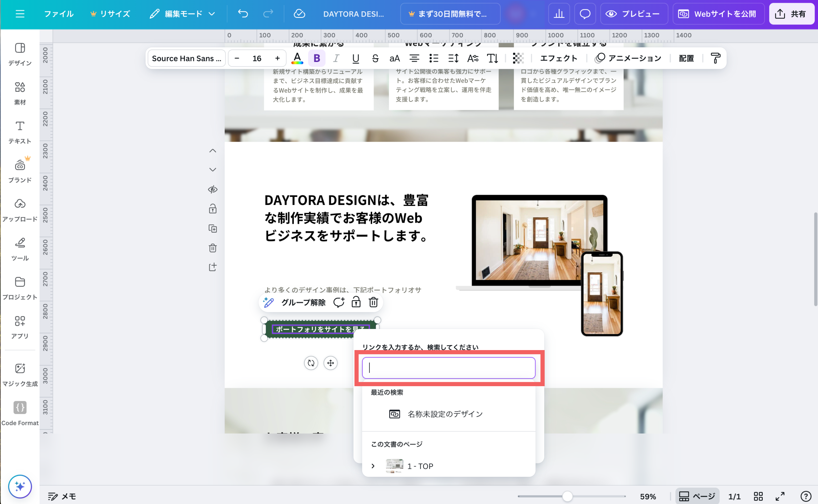
Task: Click the アニメーション button
Action: 628,58
